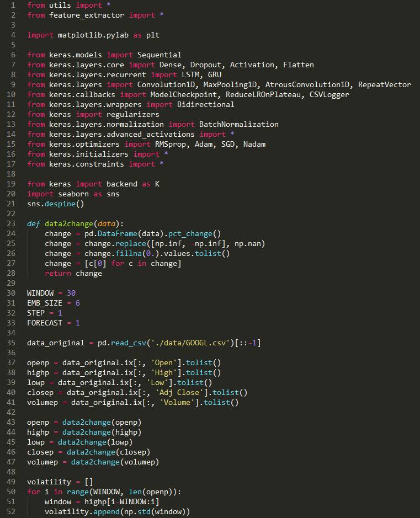420x518 pixels.
Task: Click 'keras.constraints' on line 17
Action: click(87, 164)
